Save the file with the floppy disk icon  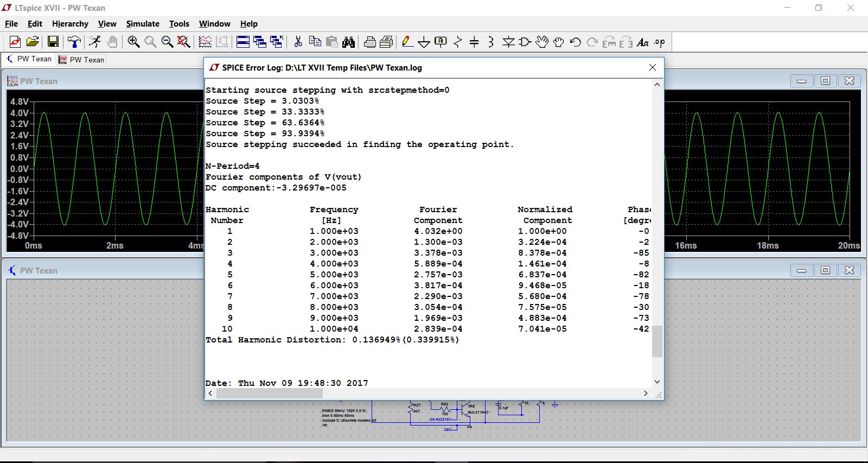coord(53,42)
